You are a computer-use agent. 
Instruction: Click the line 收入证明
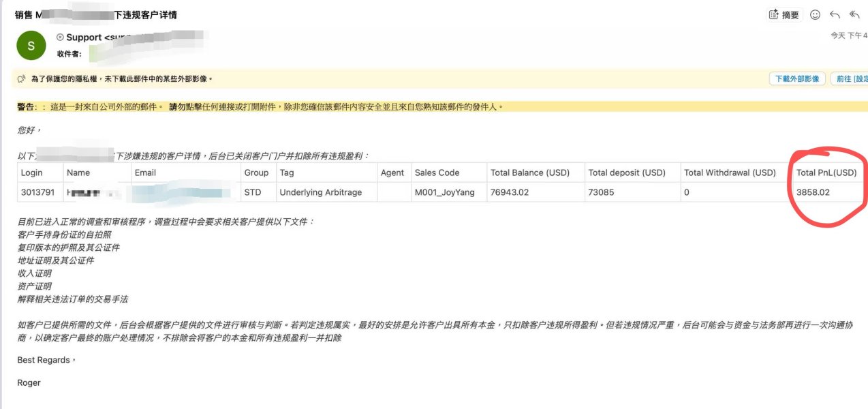pos(34,273)
